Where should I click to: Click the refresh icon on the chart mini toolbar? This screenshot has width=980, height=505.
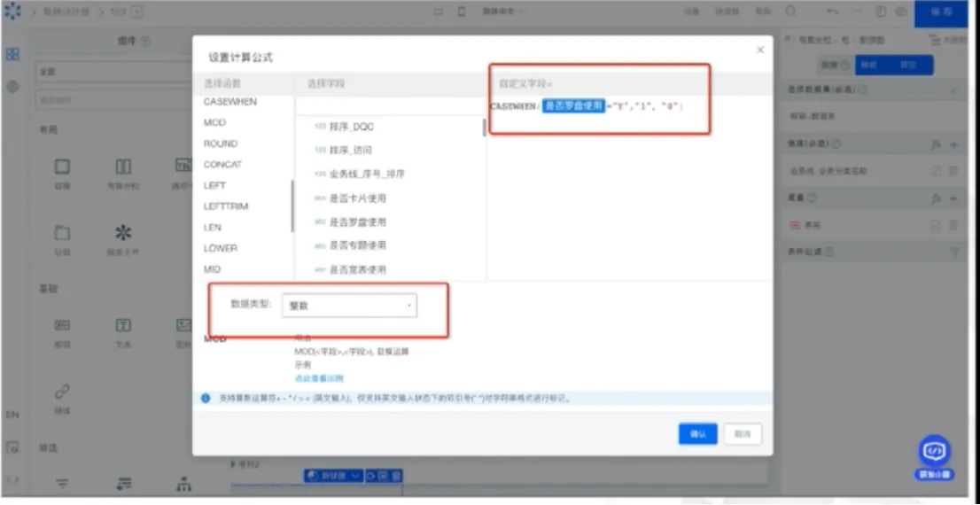(x=370, y=476)
